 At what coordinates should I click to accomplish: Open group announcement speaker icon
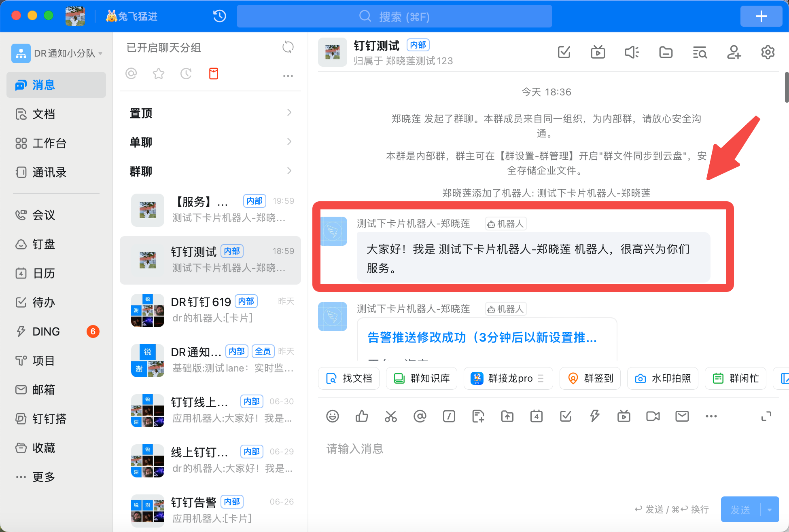pyautogui.click(x=632, y=52)
